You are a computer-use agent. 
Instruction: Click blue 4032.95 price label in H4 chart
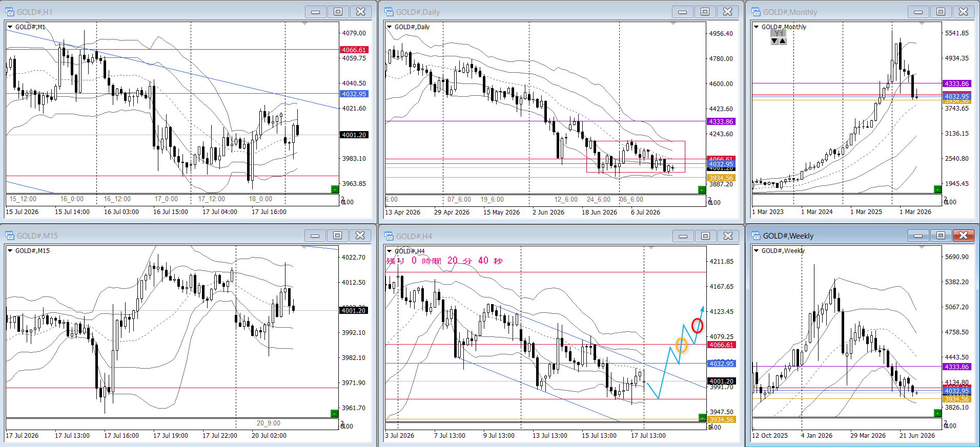(x=721, y=364)
